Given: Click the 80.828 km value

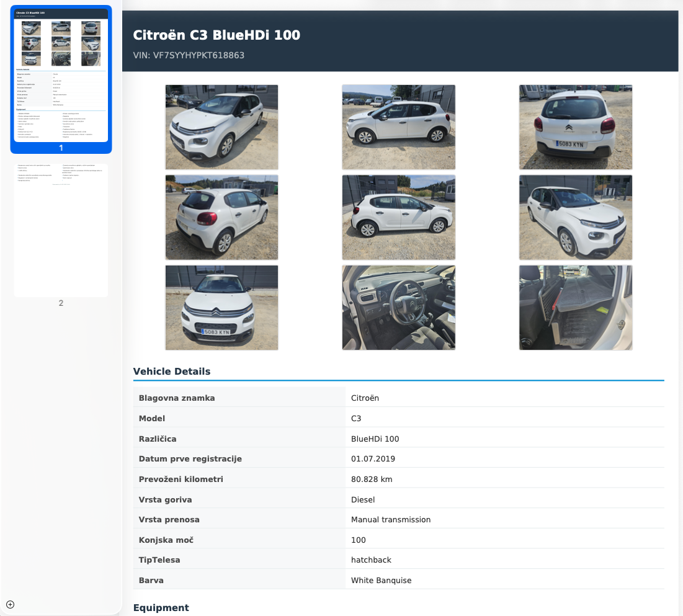Looking at the screenshot, I should coord(372,479).
